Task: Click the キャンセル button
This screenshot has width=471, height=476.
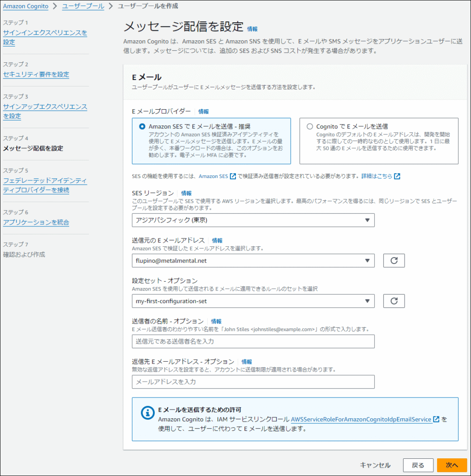Action: pyautogui.click(x=375, y=465)
